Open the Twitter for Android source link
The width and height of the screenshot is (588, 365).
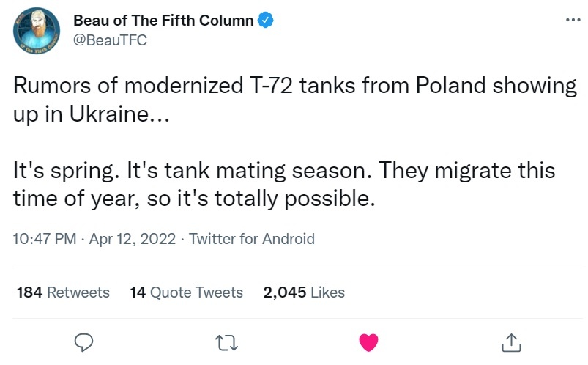[x=252, y=239]
